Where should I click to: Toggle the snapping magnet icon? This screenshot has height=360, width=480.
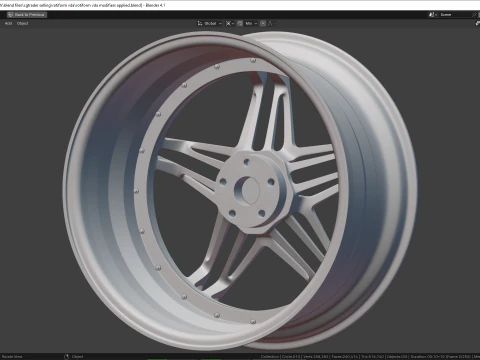click(x=240, y=23)
